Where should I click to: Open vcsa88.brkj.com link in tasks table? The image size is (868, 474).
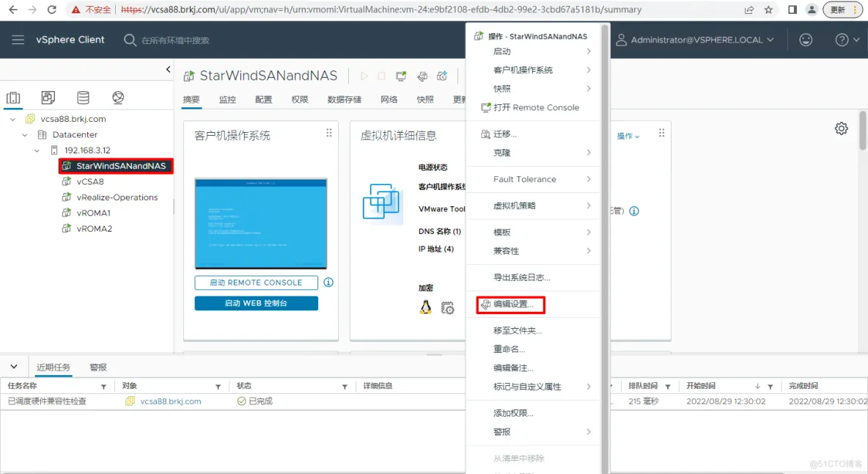pos(171,401)
